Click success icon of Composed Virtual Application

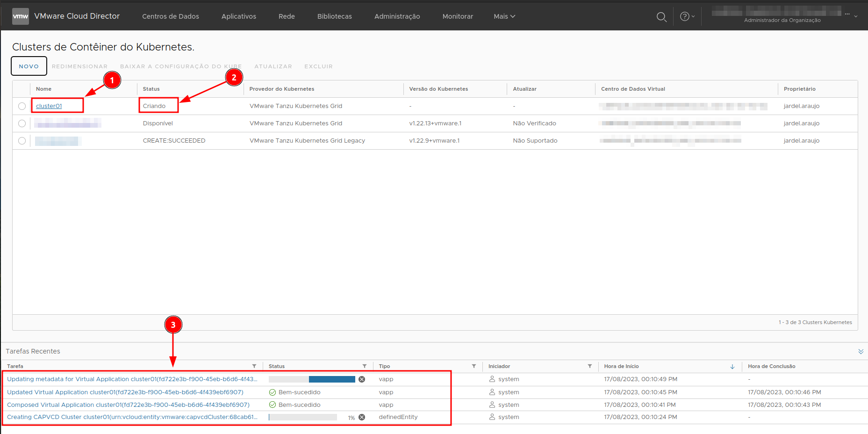(x=273, y=405)
